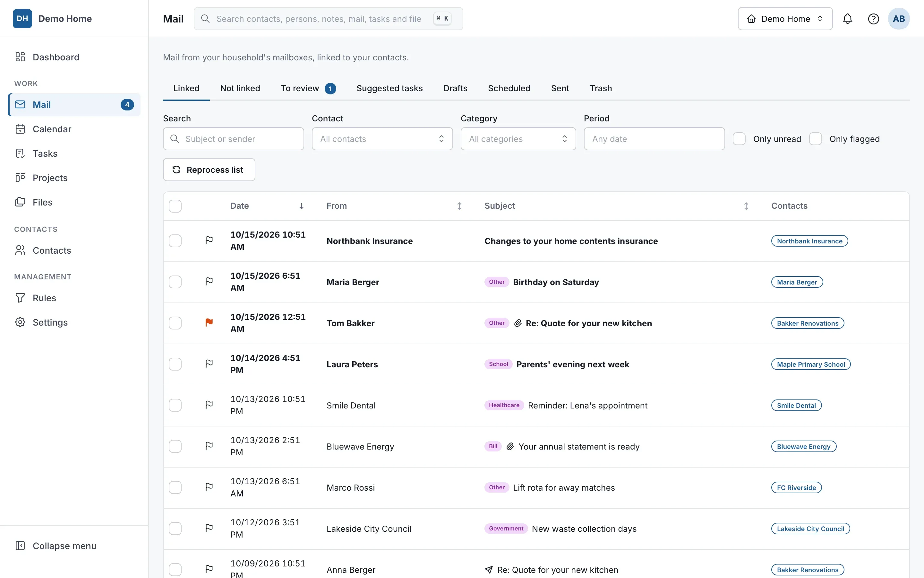Open email 'Birthday on Saturday'
Viewport: 924px width, 578px height.
point(556,282)
